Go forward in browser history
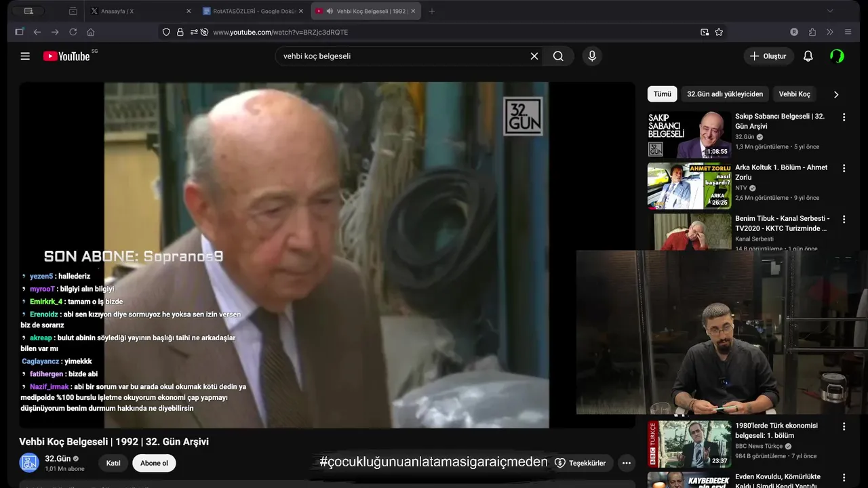Viewport: 868px width, 488px height. tap(55, 32)
